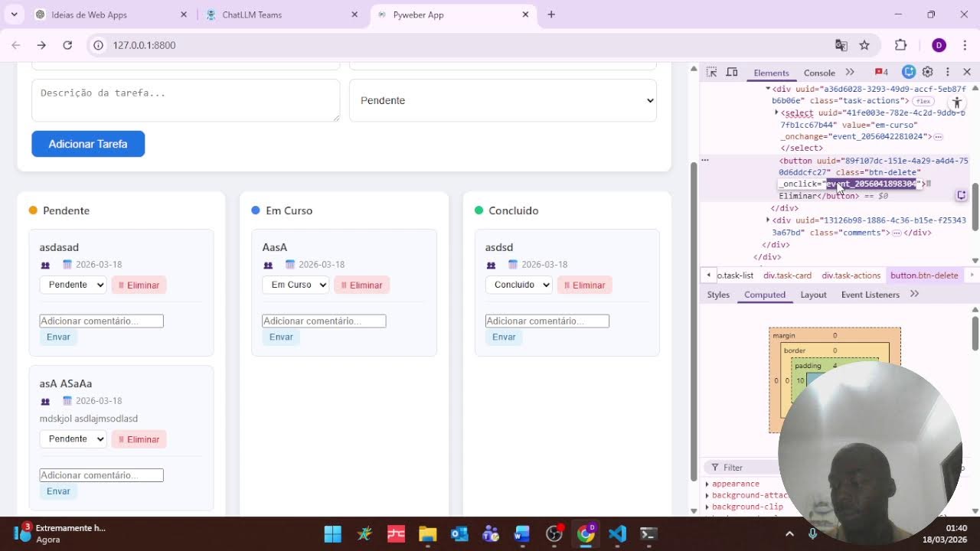
Task: Click the microphone icon in the system tray
Action: [813, 533]
